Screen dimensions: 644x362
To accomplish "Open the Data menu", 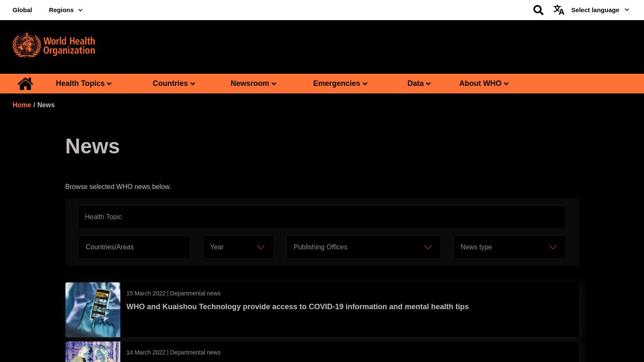I will 419,83.
